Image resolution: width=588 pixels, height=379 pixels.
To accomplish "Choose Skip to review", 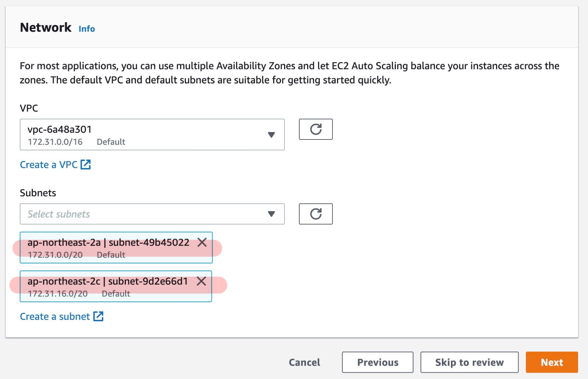I will point(469,362).
